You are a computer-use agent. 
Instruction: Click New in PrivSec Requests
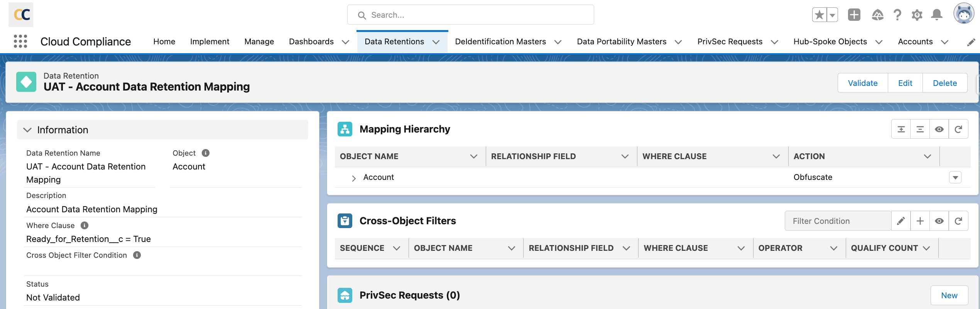tap(949, 296)
